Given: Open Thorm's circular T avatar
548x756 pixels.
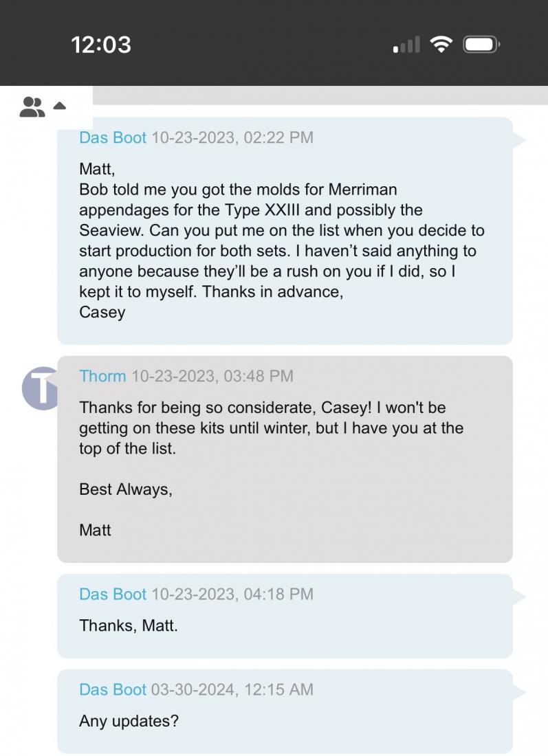Looking at the screenshot, I should click(x=43, y=388).
